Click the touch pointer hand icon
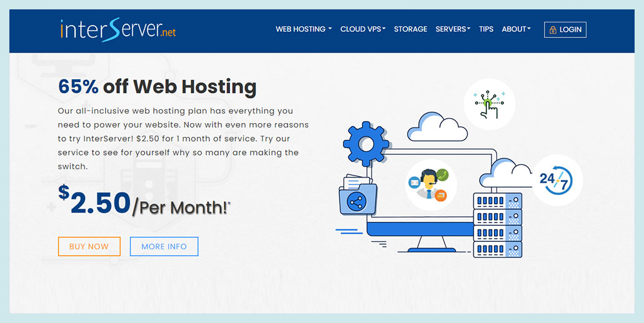644x323 pixels. point(489,104)
